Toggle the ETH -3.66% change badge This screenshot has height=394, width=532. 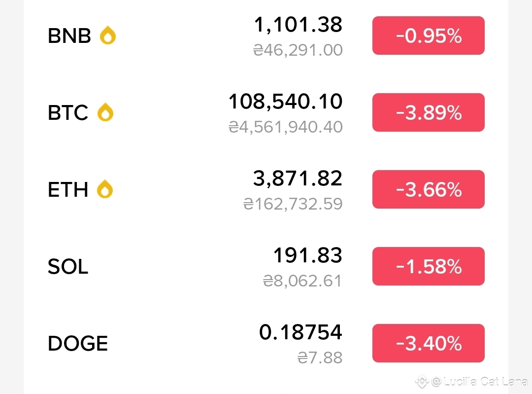(x=428, y=189)
